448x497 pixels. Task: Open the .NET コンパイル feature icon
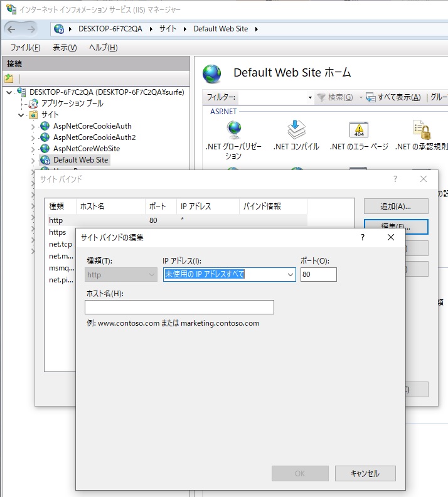(x=296, y=130)
